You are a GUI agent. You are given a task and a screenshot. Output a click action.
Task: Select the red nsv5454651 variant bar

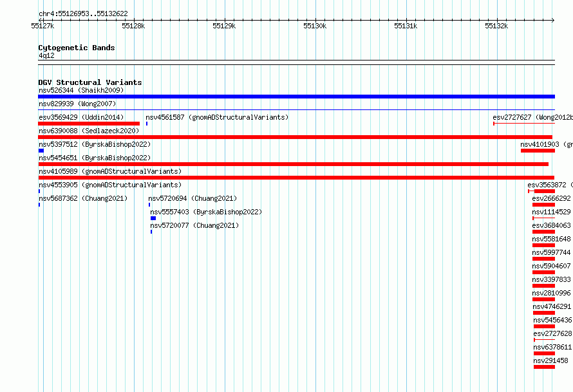click(x=294, y=164)
